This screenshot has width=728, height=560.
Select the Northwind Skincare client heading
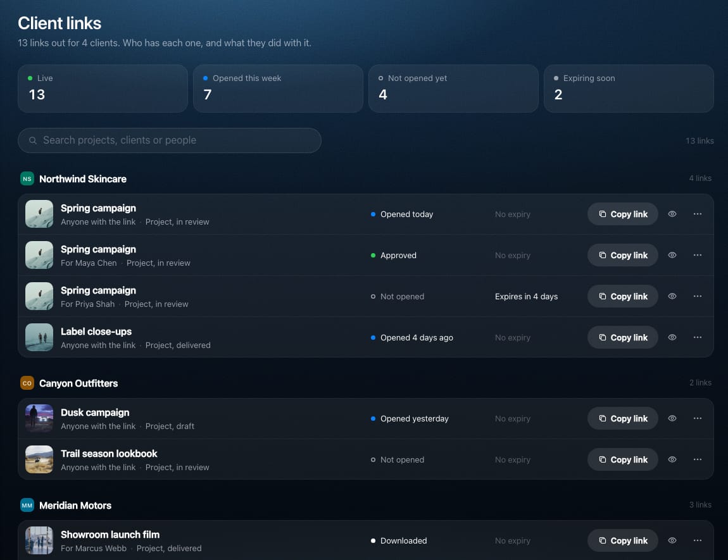83,178
